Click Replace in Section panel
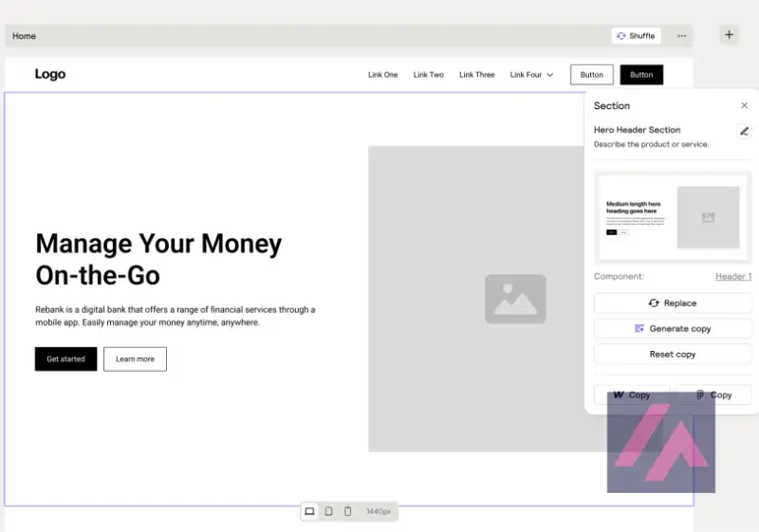Screen dimensions: 759x532 (673, 303)
